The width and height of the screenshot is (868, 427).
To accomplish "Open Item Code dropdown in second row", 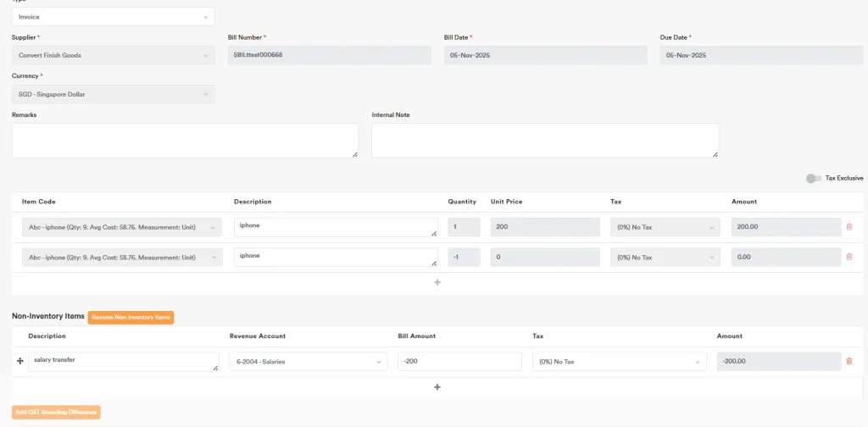I will click(122, 257).
